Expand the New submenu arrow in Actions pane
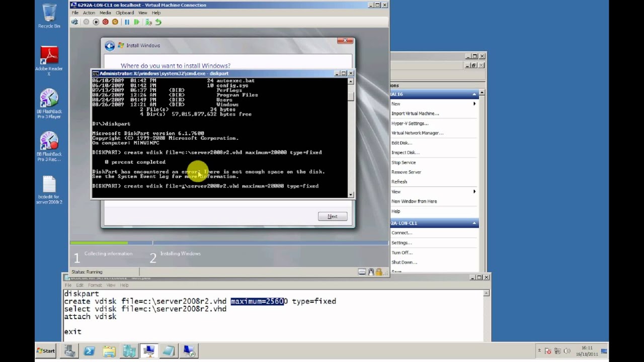 pos(474,104)
